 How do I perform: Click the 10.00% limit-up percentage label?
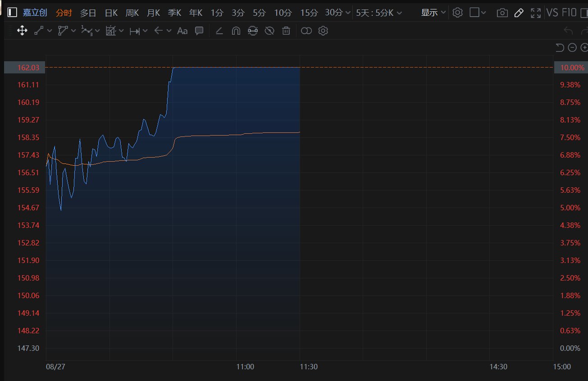[571, 68]
